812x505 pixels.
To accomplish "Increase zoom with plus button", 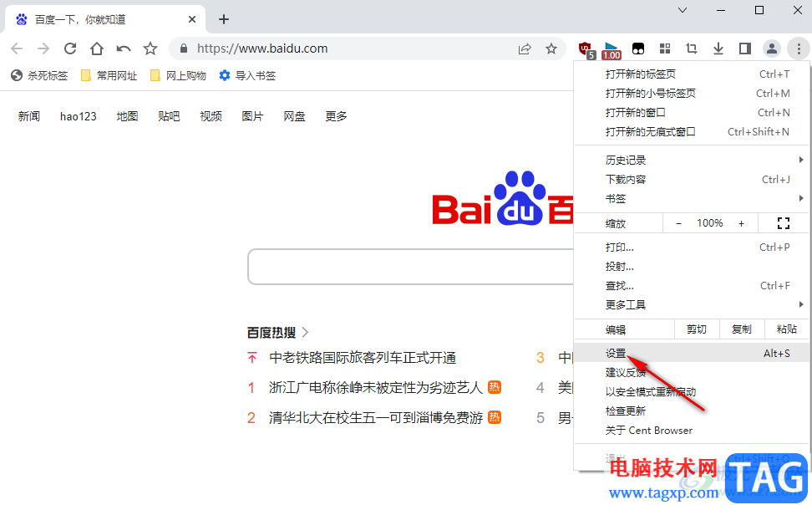I will point(742,223).
